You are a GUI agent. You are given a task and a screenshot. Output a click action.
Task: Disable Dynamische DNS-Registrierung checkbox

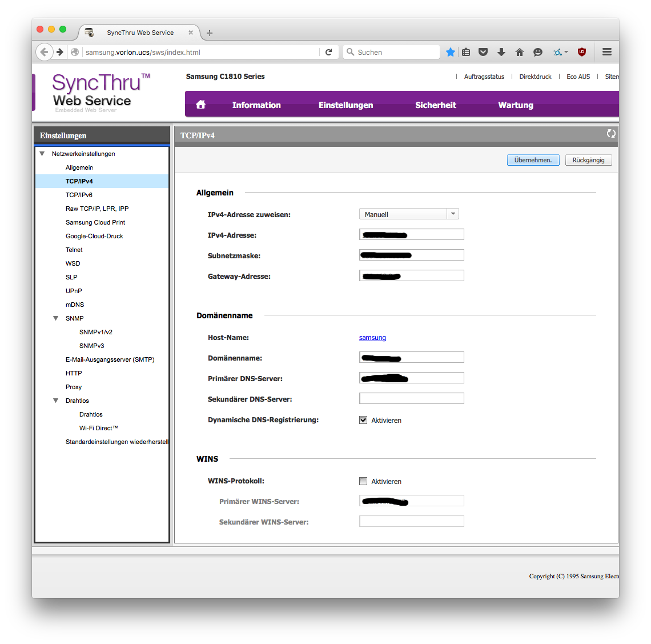coord(363,420)
